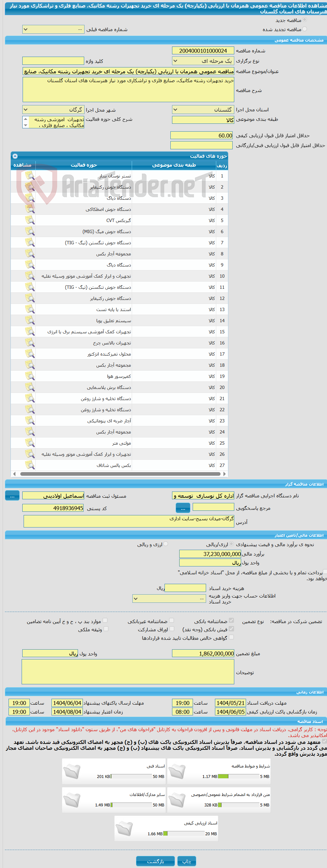Click the بازگشت back button
The height and width of the screenshot is (868, 327).
pos(155,861)
